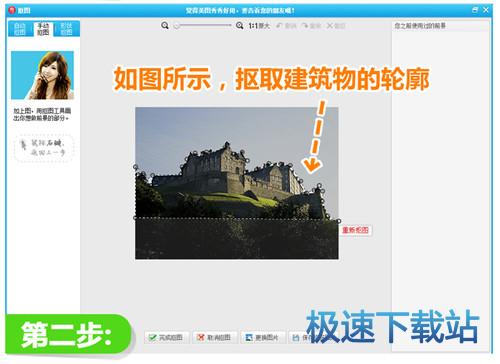Click the zoom out magnifier icon
The height and width of the screenshot is (364, 500).
pyautogui.click(x=165, y=26)
